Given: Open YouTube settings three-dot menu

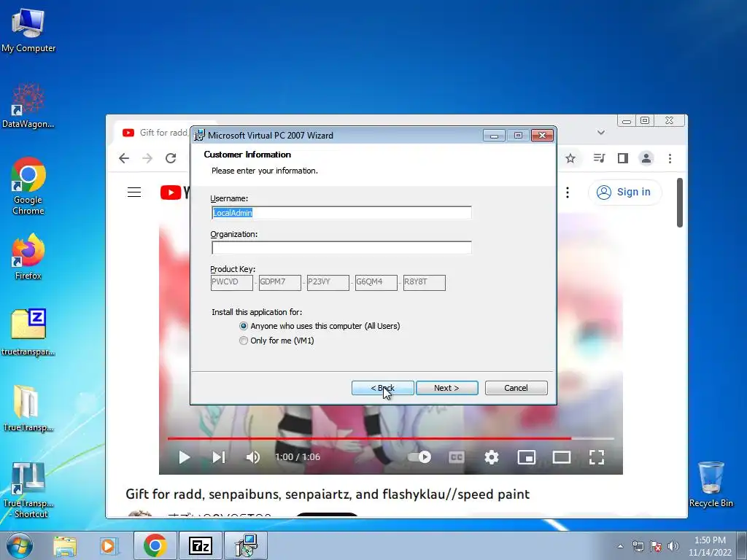Looking at the screenshot, I should point(568,192).
